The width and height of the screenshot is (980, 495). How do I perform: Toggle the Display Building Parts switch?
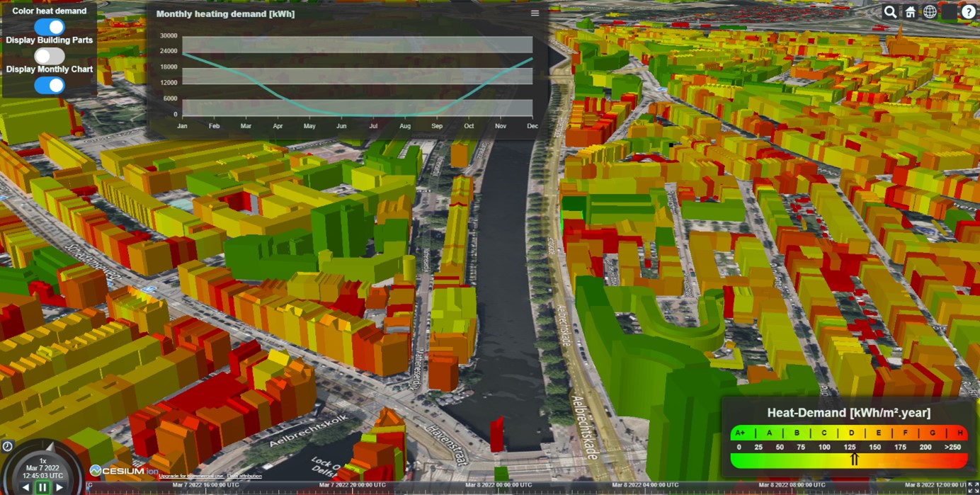tap(50, 56)
